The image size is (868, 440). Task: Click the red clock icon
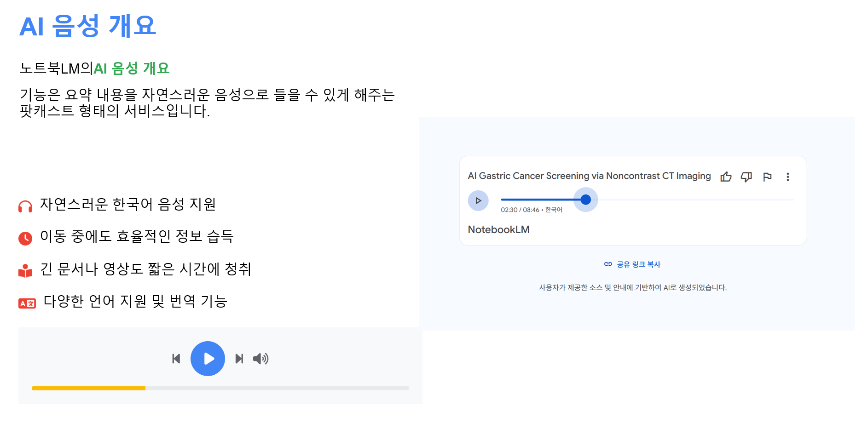point(25,238)
